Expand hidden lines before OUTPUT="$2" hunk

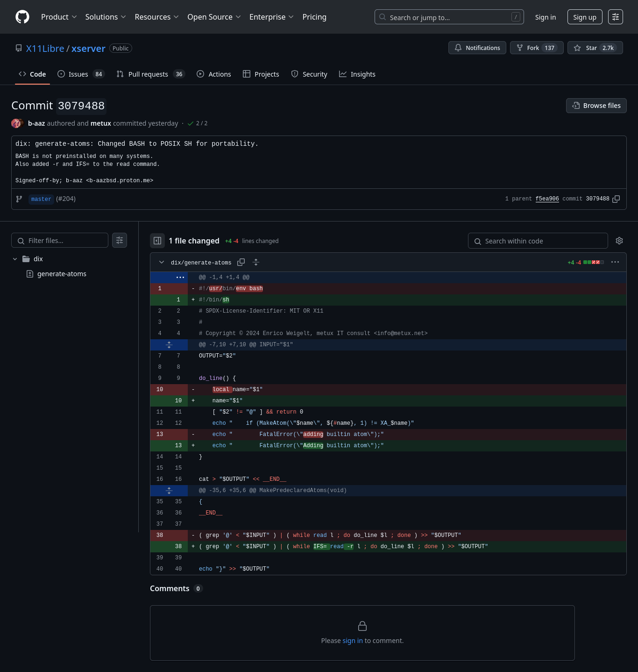(x=169, y=344)
